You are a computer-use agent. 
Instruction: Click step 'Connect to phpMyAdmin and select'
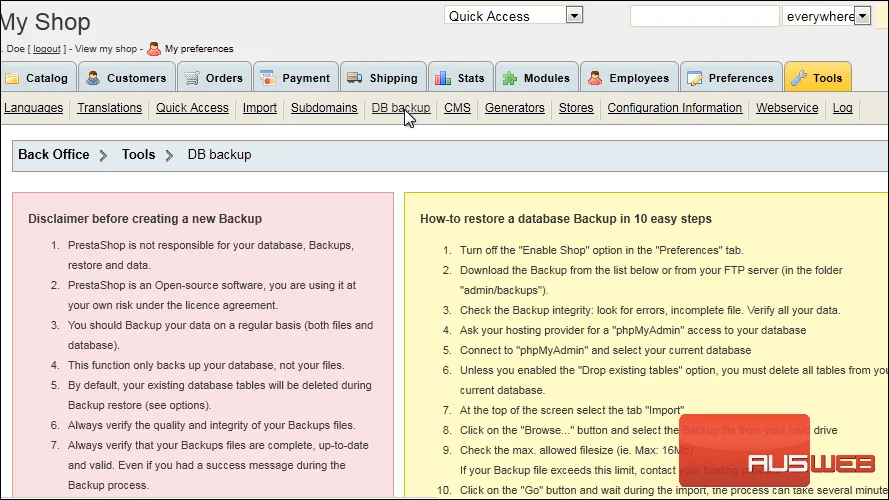[606, 350]
